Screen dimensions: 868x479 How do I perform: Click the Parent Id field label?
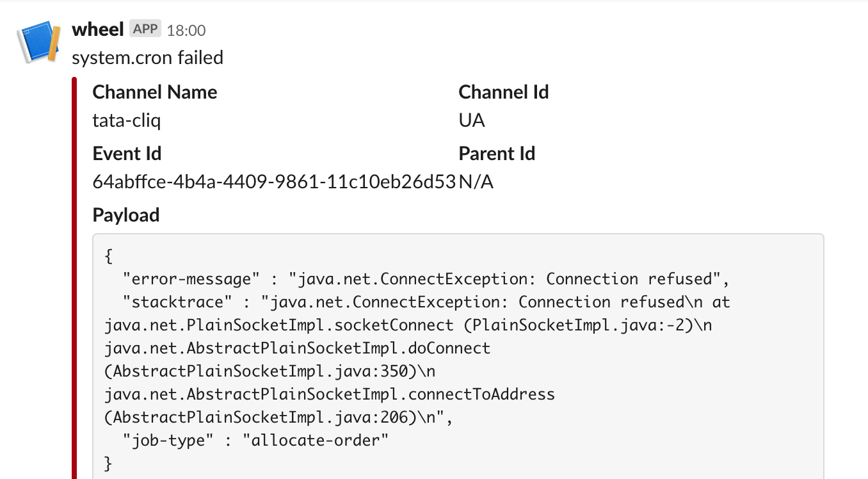(x=497, y=154)
